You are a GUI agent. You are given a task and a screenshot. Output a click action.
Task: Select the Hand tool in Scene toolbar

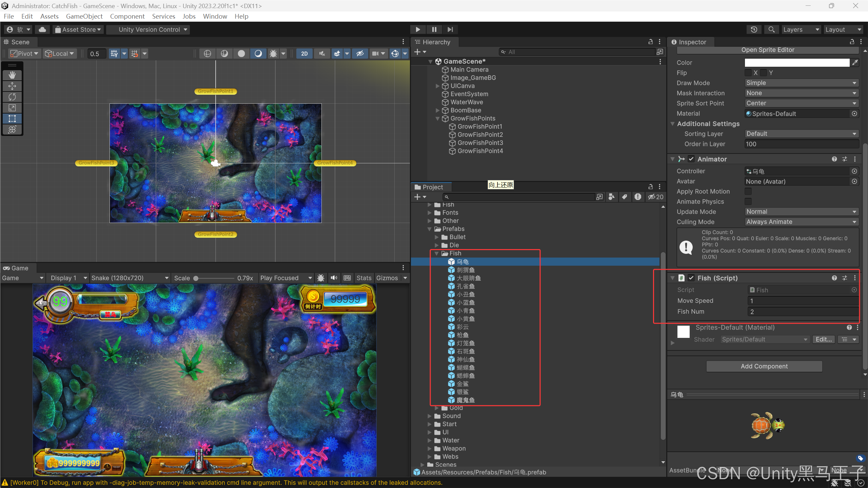click(12, 75)
